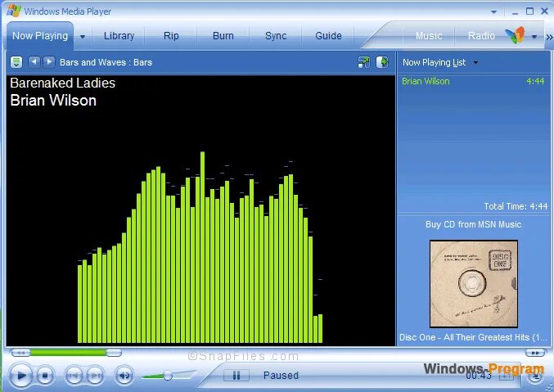Minimize the Windows Media Player window
554x392 pixels.
(x=515, y=11)
